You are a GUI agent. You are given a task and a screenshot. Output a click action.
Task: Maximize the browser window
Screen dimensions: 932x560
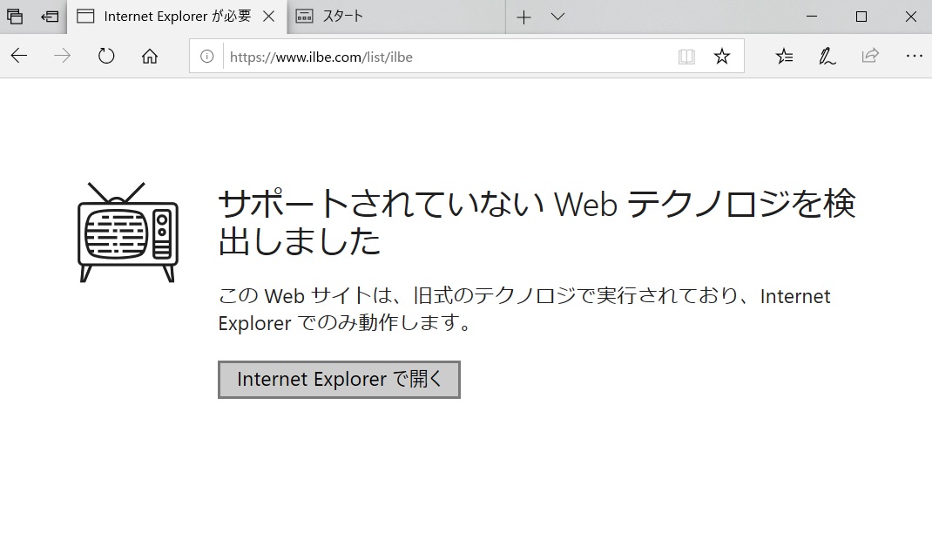861,17
